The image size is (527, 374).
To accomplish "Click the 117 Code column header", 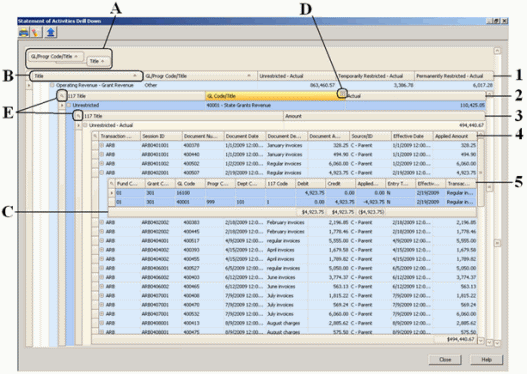I will pyautogui.click(x=280, y=184).
